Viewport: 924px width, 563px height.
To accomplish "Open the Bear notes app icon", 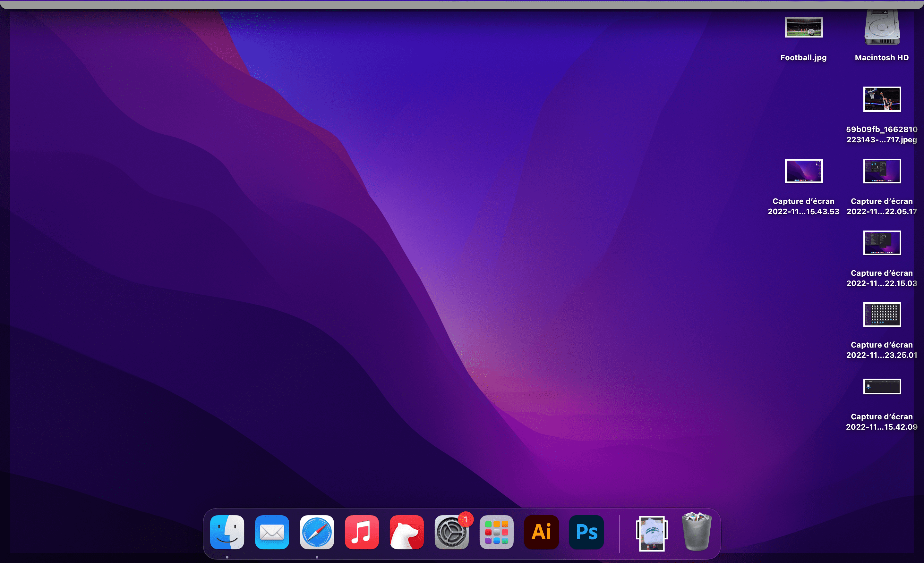I will coord(406,532).
